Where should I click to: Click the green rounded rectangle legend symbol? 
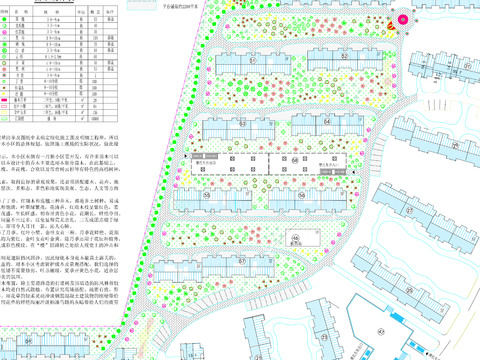click(4, 119)
